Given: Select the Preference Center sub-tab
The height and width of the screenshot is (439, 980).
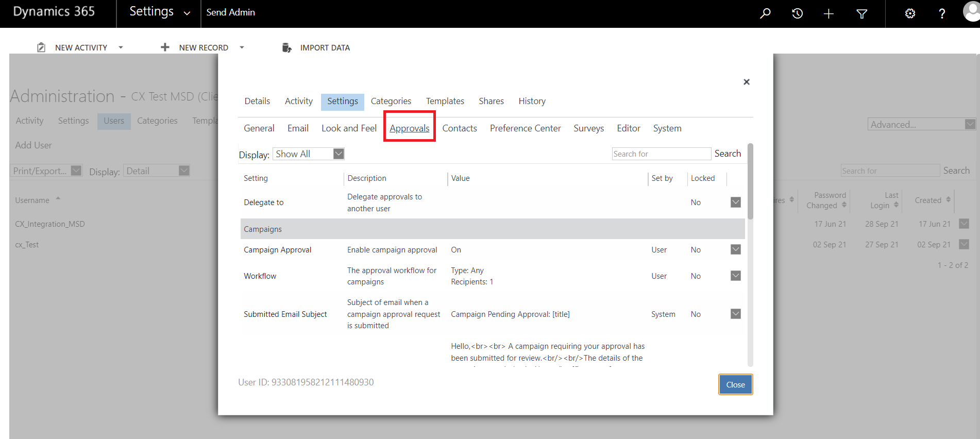Looking at the screenshot, I should [x=526, y=128].
